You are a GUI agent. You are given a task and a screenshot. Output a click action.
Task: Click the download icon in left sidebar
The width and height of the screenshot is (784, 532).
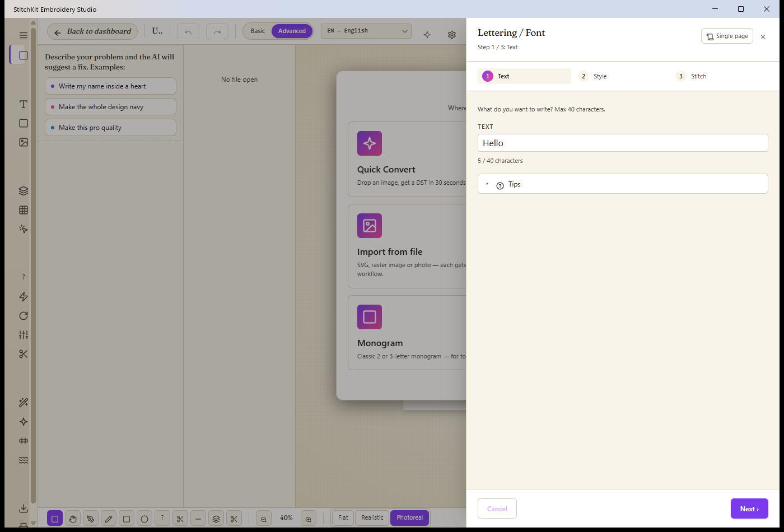[x=24, y=508]
